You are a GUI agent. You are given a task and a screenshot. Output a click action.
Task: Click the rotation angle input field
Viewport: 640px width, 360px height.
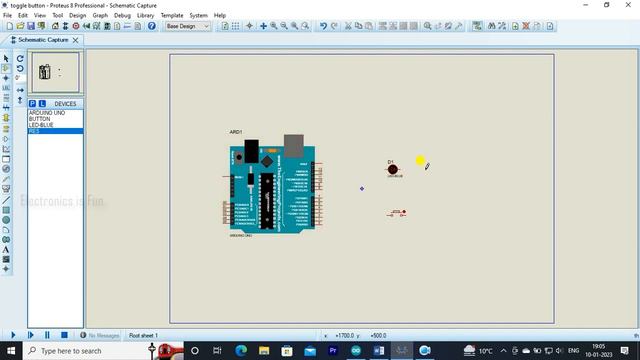(x=20, y=78)
